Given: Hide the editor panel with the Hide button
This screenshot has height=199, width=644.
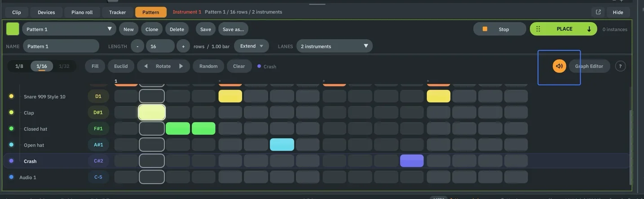Looking at the screenshot, I should coord(618,12).
